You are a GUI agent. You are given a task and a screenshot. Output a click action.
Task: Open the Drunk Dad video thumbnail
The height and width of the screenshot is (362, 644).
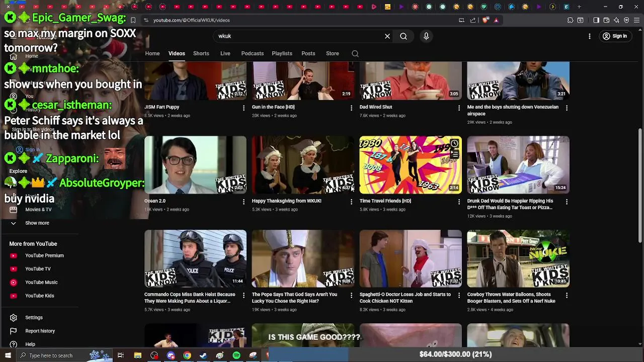(518, 165)
